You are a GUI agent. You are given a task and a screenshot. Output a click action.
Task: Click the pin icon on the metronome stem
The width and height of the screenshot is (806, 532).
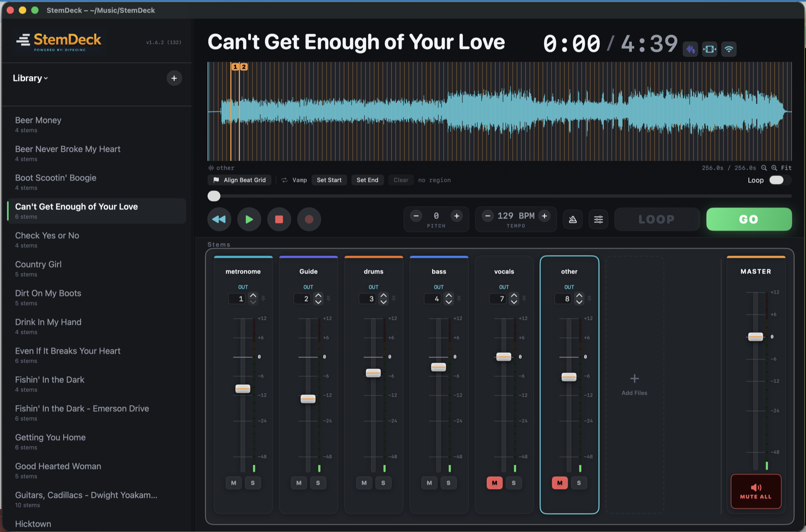tap(263, 298)
